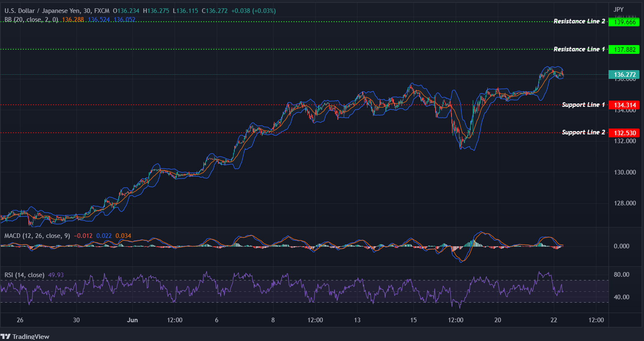This screenshot has width=644, height=341.
Task: Click the Support Line 2 label 132.530
Action: [624, 133]
